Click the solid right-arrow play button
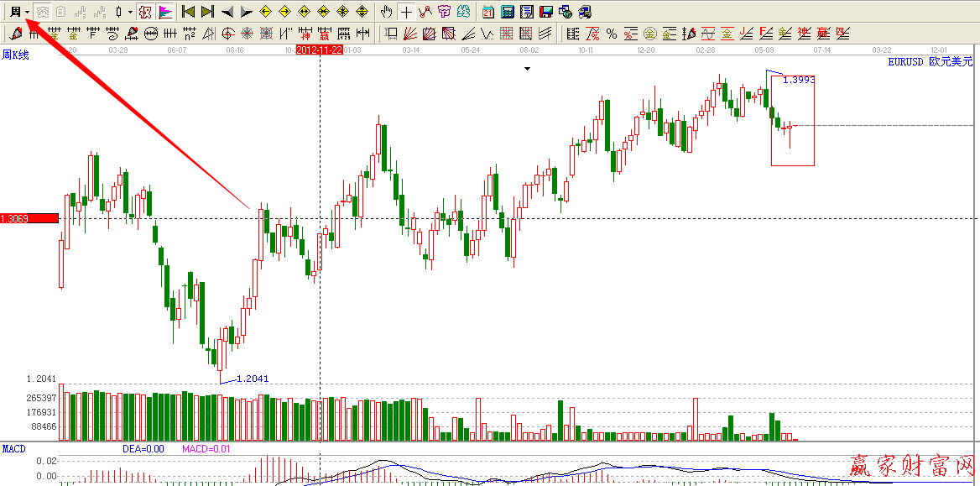 pyautogui.click(x=246, y=12)
